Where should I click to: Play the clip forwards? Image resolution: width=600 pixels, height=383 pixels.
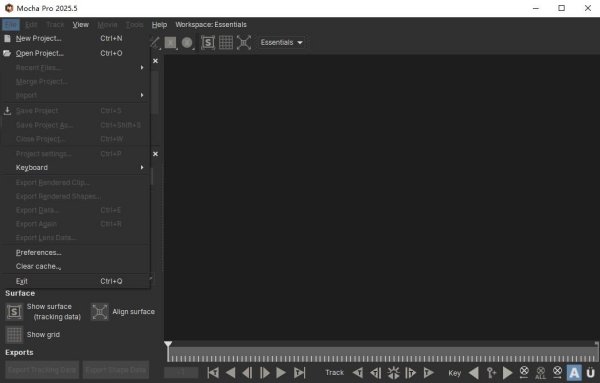click(281, 373)
